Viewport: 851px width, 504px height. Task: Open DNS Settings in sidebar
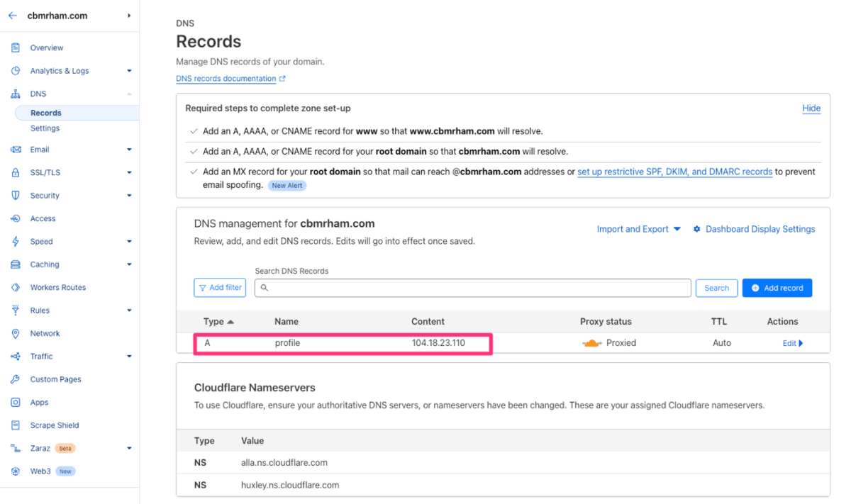pyautogui.click(x=45, y=128)
